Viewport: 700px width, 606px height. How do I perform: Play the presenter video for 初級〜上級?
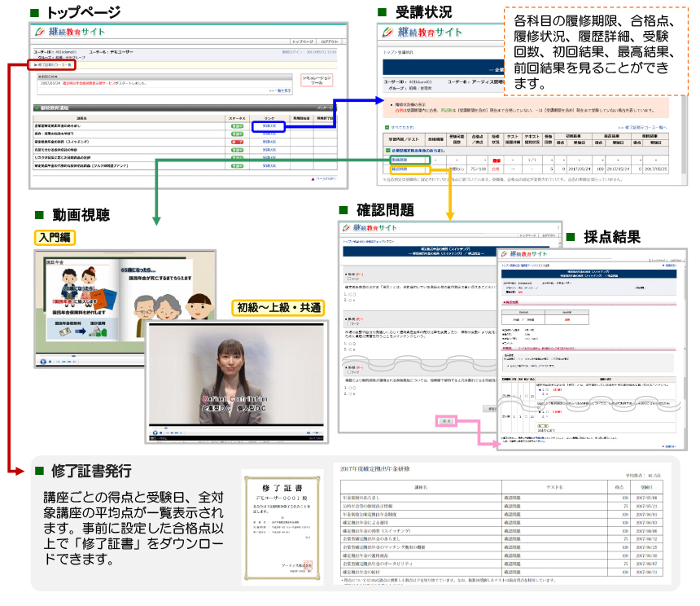(x=155, y=433)
